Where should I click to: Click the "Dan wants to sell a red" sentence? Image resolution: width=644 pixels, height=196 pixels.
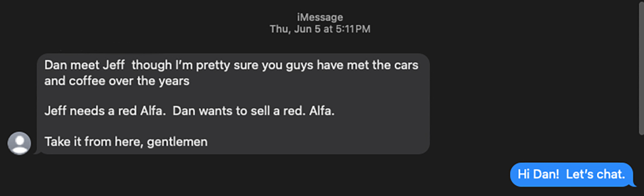(235, 113)
